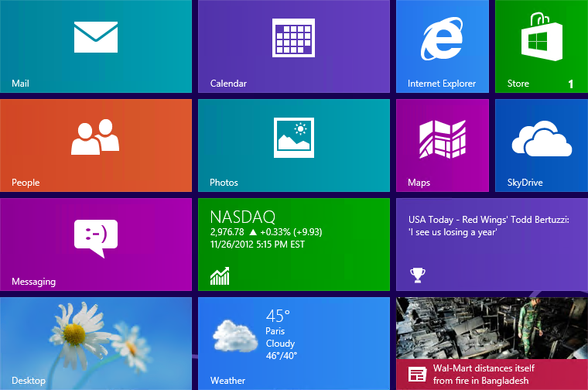Open the Maps folded map icon
Image resolution: width=588 pixels, height=390 pixels.
[443, 139]
